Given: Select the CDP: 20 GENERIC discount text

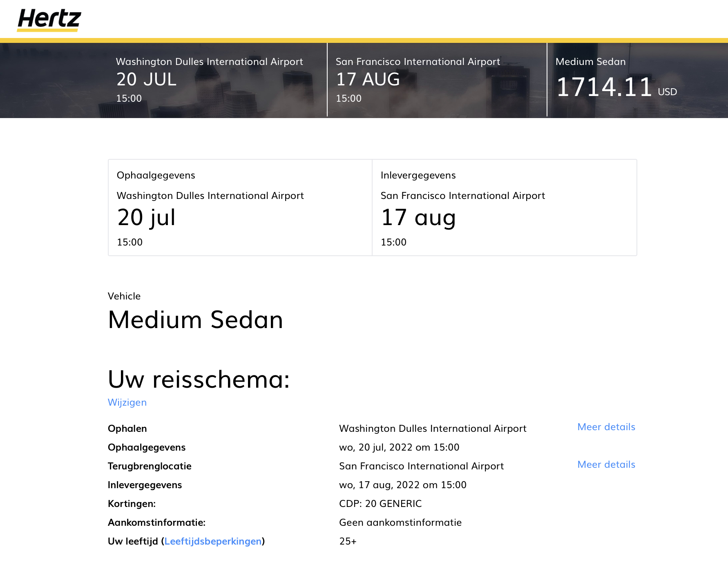Looking at the screenshot, I should [x=380, y=504].
